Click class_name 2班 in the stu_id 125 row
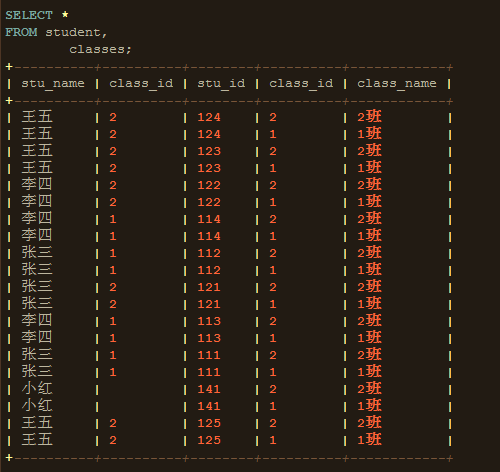500x472 pixels. click(x=369, y=423)
